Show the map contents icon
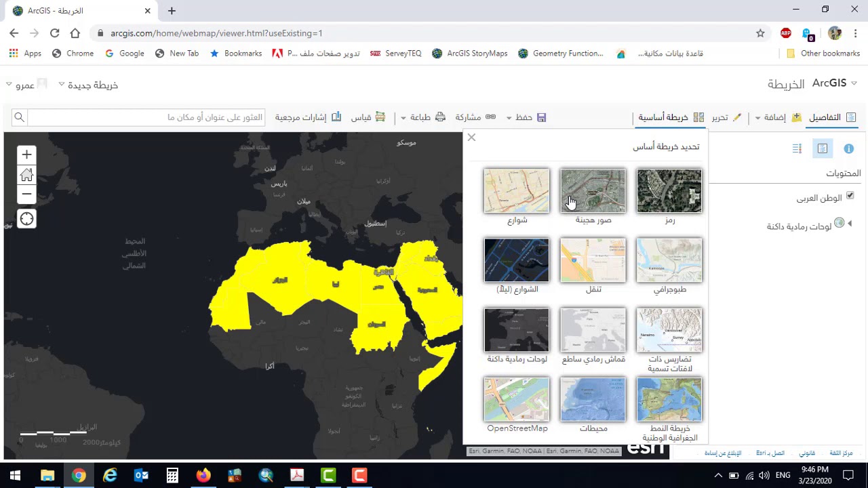 click(823, 148)
